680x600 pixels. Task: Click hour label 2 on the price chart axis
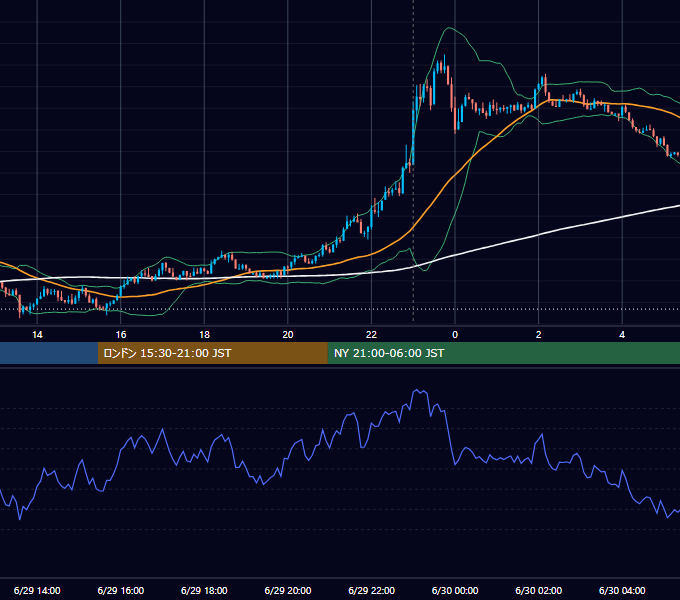[539, 335]
